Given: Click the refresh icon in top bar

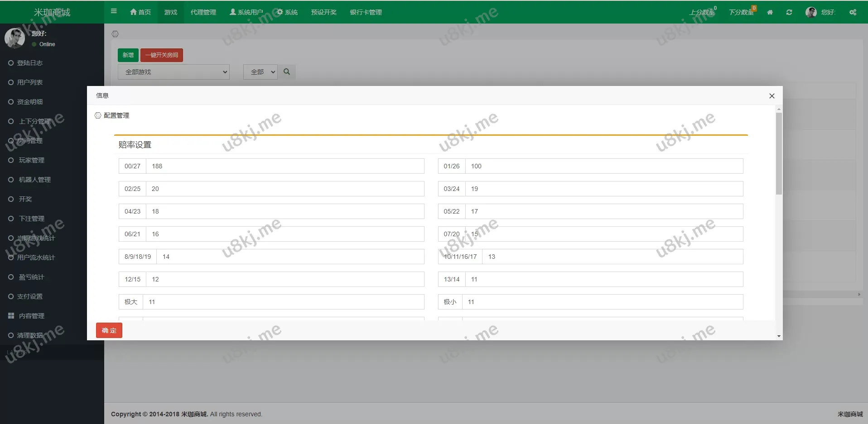Looking at the screenshot, I should click(789, 12).
